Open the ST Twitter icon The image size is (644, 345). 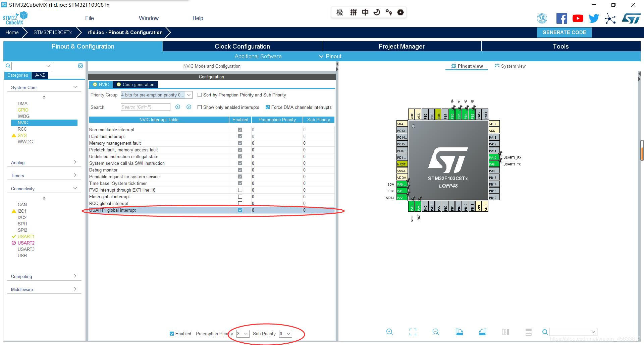[594, 18]
